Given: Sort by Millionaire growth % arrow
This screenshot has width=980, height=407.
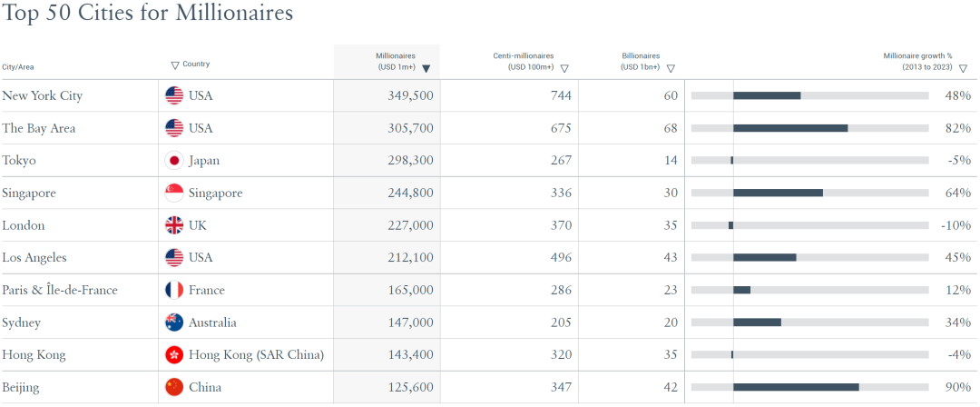Looking at the screenshot, I should click(964, 68).
